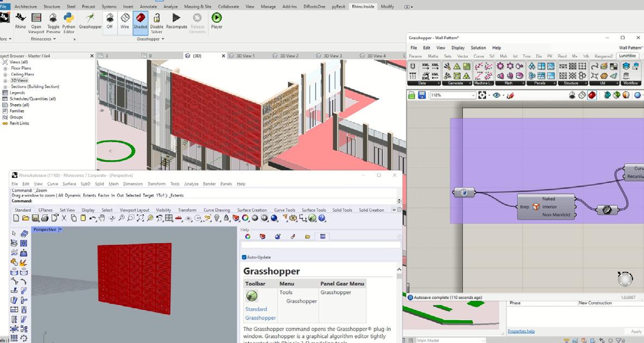Click the Properties help link

coord(521,331)
